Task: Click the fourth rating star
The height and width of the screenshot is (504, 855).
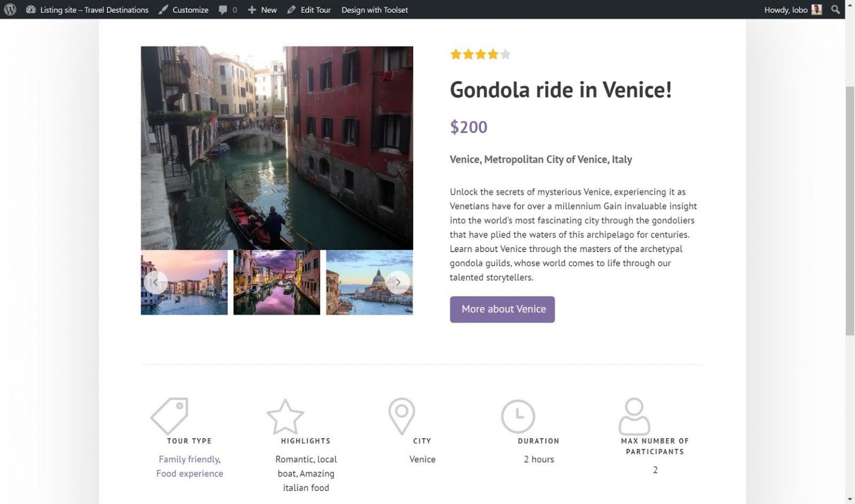Action: click(x=492, y=54)
